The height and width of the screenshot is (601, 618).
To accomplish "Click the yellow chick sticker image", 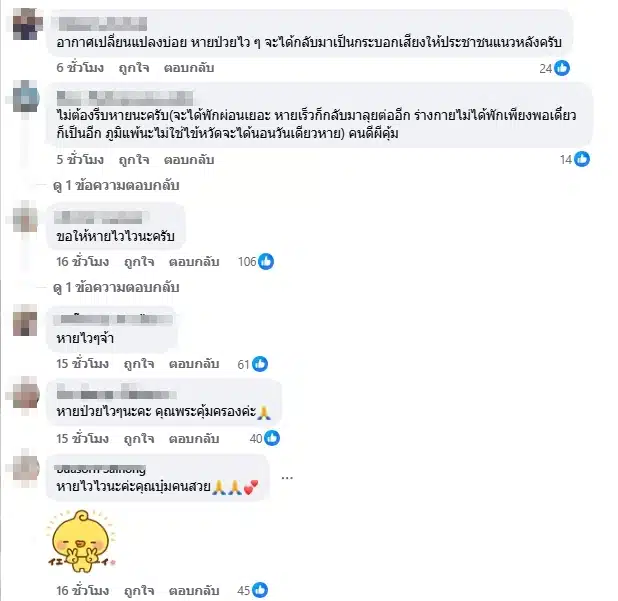I will [x=81, y=540].
